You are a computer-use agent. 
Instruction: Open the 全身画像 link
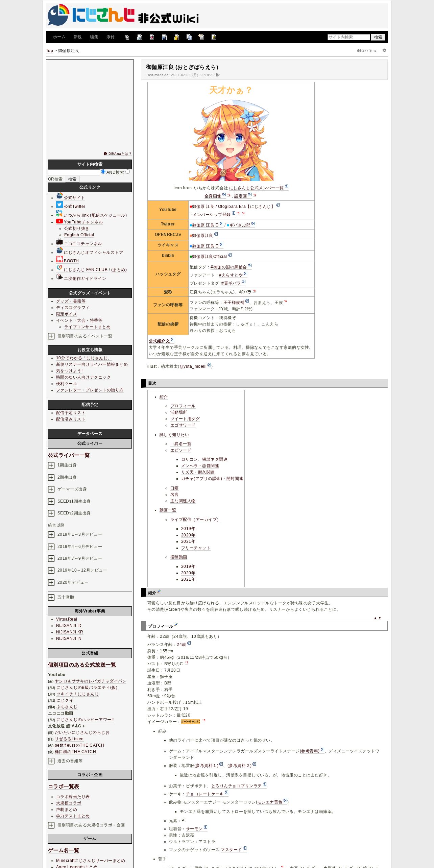(213, 196)
